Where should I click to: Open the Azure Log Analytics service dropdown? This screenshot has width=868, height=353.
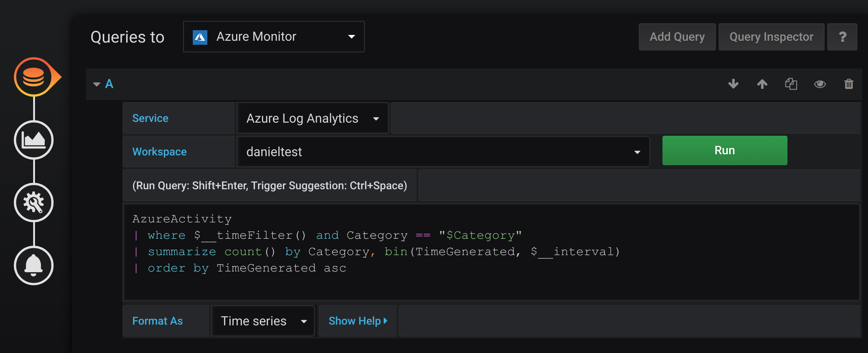click(312, 118)
